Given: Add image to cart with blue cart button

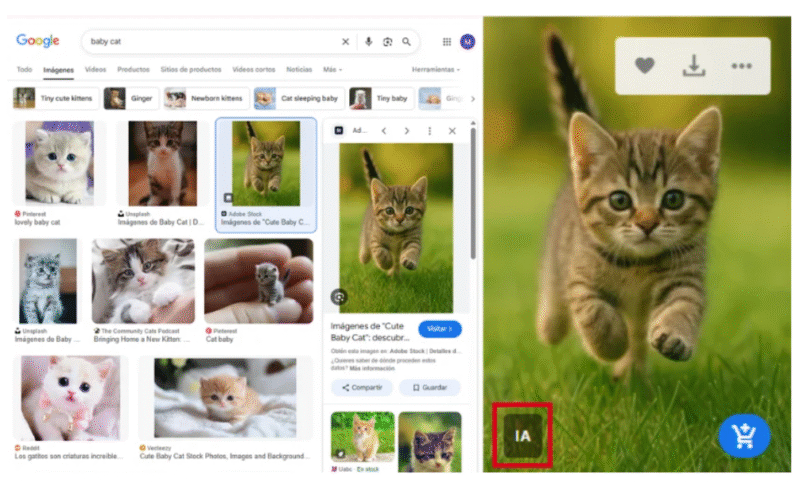Looking at the screenshot, I should click(744, 436).
